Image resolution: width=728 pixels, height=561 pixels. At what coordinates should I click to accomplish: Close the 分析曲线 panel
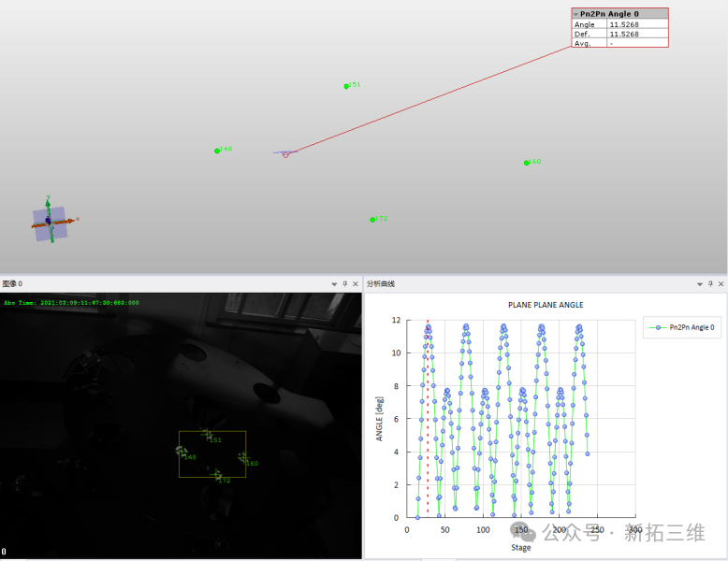(x=721, y=284)
